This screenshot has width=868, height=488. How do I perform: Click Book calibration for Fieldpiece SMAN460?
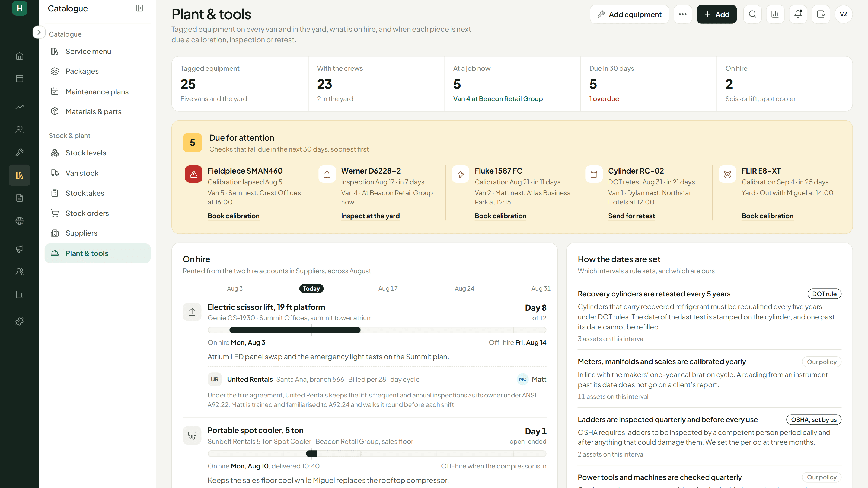(233, 216)
